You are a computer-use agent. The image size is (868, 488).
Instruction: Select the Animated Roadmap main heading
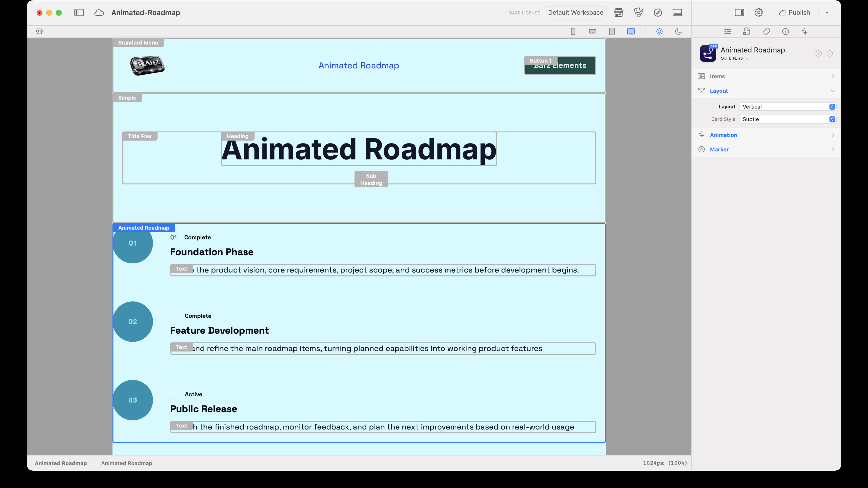tap(359, 149)
